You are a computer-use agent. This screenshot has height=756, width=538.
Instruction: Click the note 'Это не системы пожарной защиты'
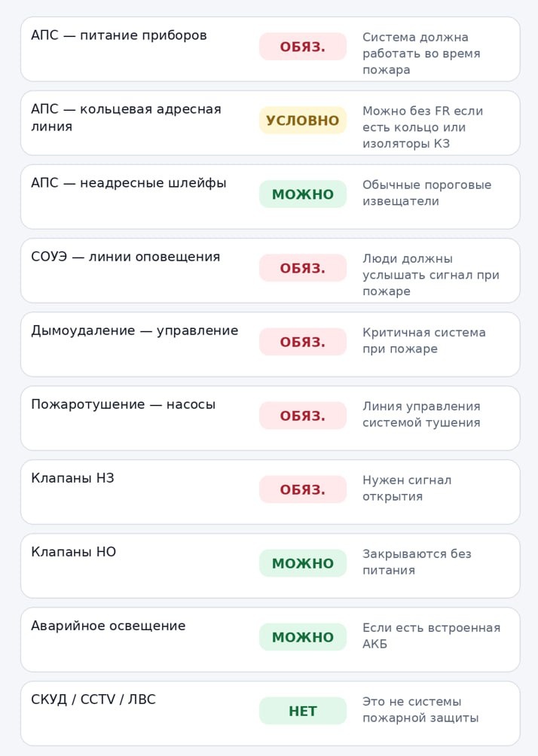(x=420, y=709)
